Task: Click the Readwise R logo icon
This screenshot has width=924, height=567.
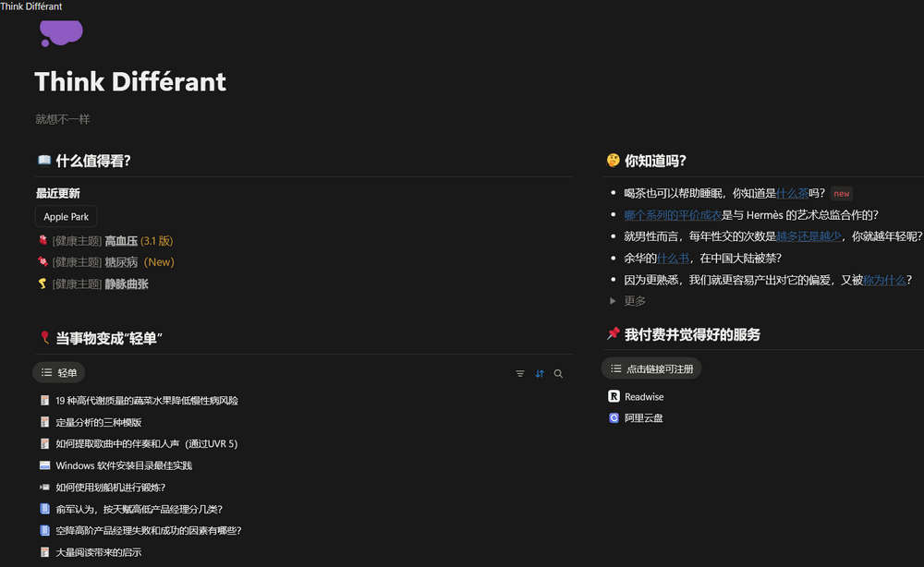Action: pyautogui.click(x=614, y=396)
